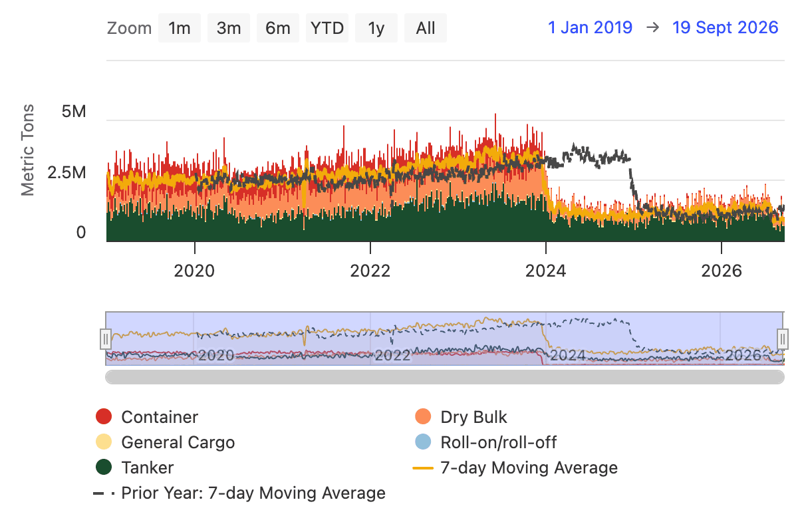Click the orange Dry Bulk legend swatch

pyautogui.click(x=423, y=417)
